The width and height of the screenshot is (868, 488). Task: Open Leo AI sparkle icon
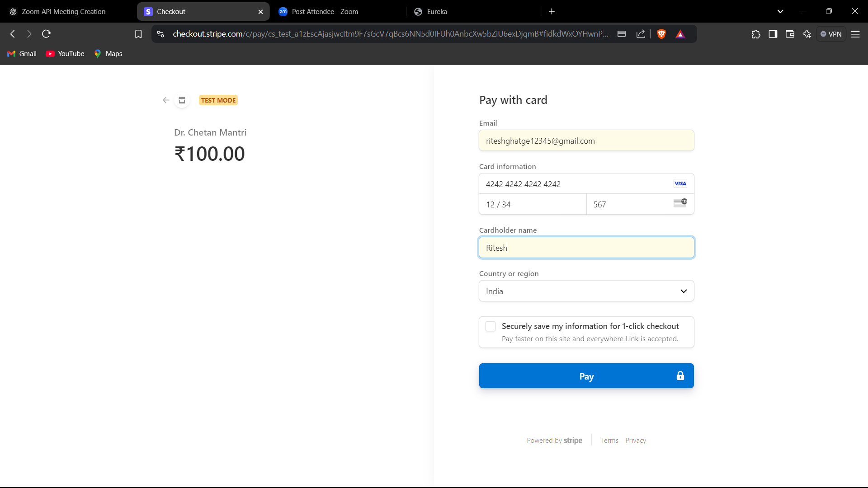807,34
